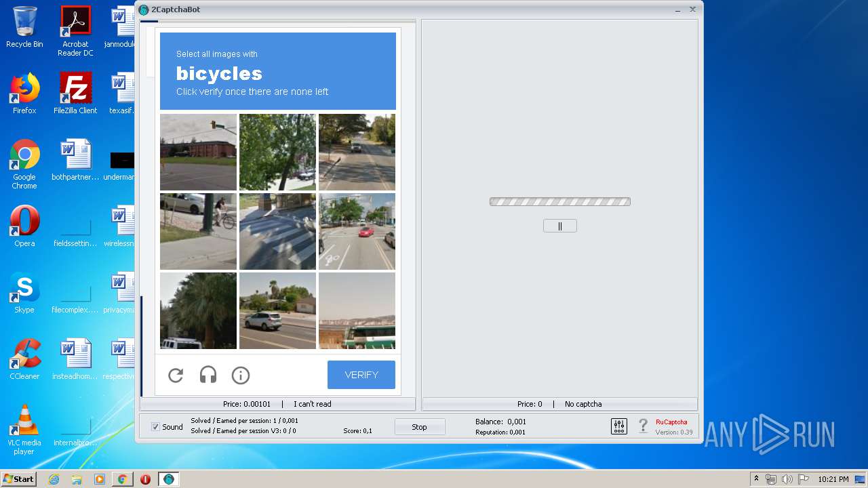868x488 pixels.
Task: Open the Windows Start menu
Action: point(18,479)
